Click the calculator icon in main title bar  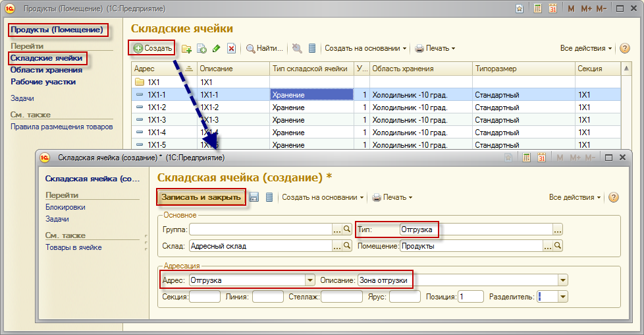click(x=537, y=9)
